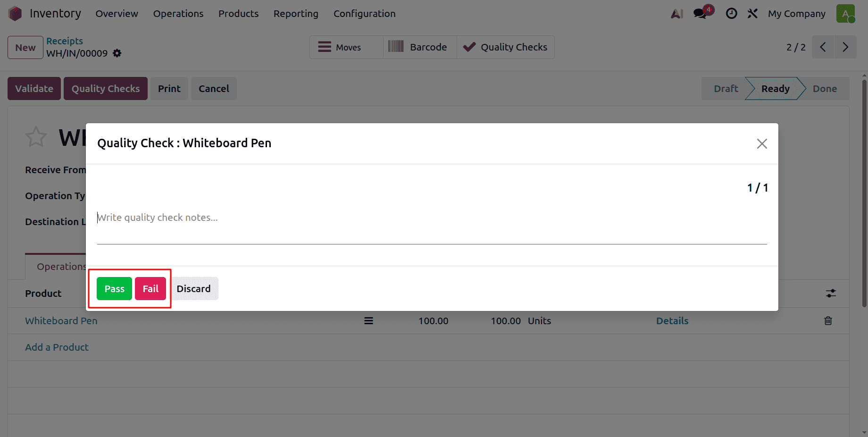Click the page vertical scrollbar
This screenshot has width=868, height=437.
click(864, 193)
